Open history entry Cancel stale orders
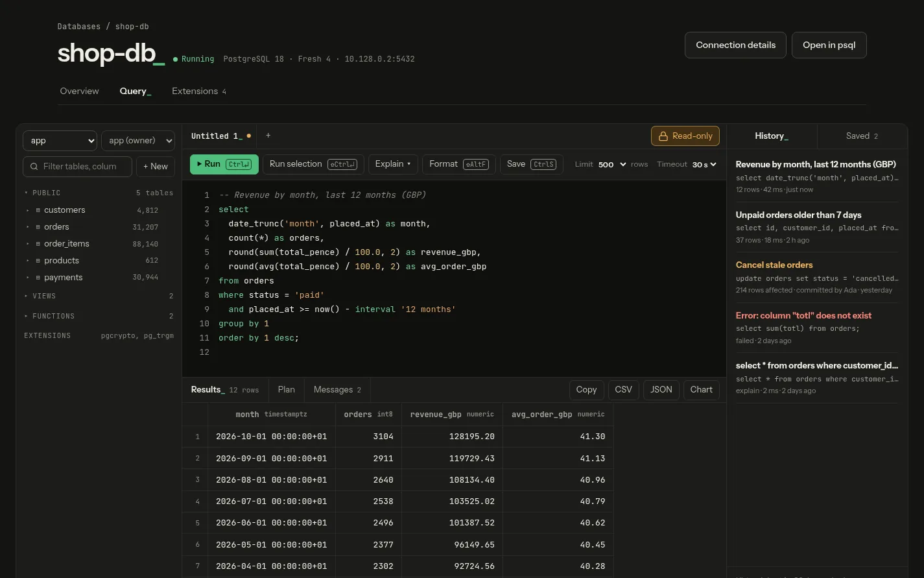The width and height of the screenshot is (924, 578). (x=817, y=277)
